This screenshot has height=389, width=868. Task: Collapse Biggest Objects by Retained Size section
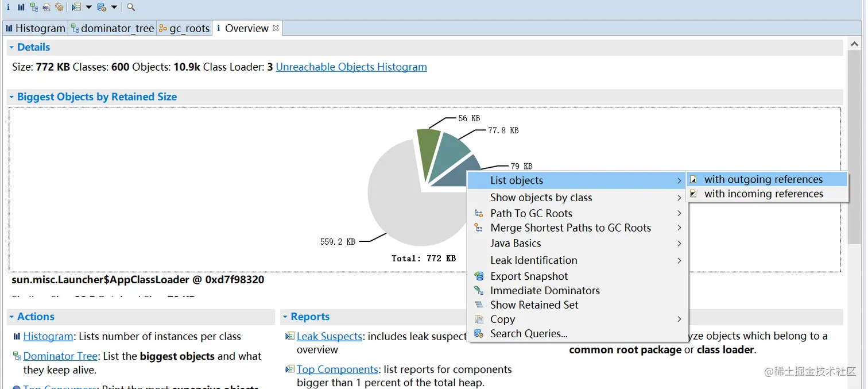[x=11, y=97]
